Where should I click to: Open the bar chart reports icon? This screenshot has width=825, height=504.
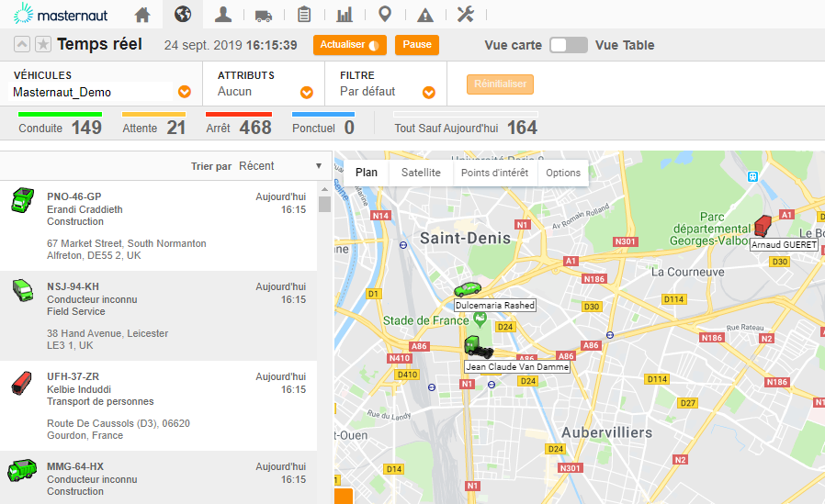pyautogui.click(x=345, y=15)
